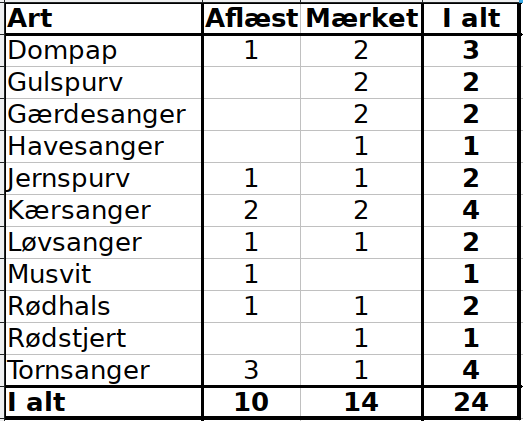The image size is (523, 421).
Task: Select the Dompap I alt value 3
Action: (471, 50)
